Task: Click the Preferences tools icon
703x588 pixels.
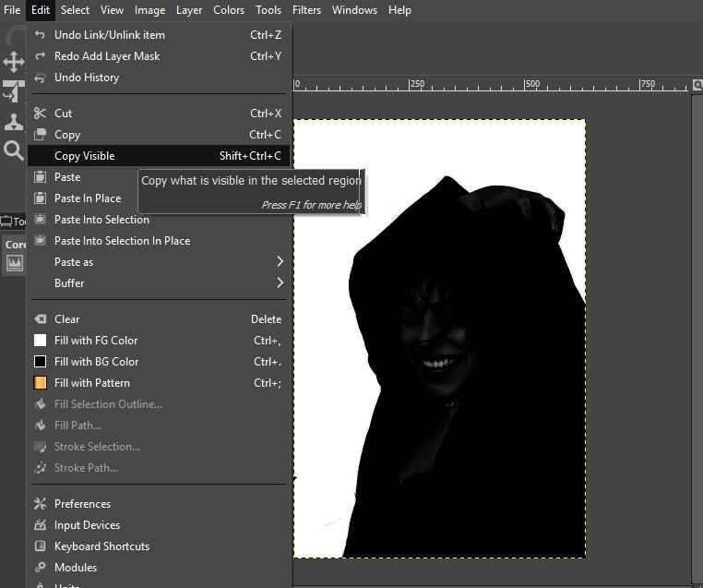Action: pyautogui.click(x=40, y=504)
